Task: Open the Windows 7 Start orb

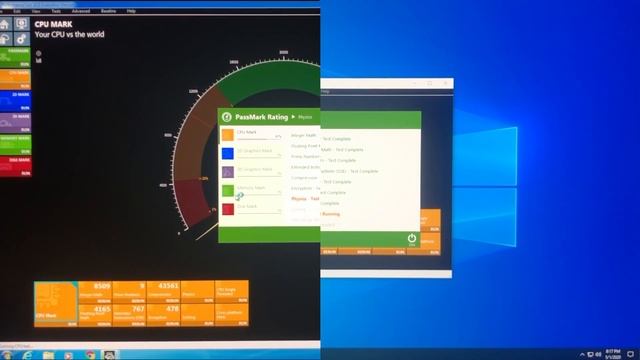Action: pos(6,355)
